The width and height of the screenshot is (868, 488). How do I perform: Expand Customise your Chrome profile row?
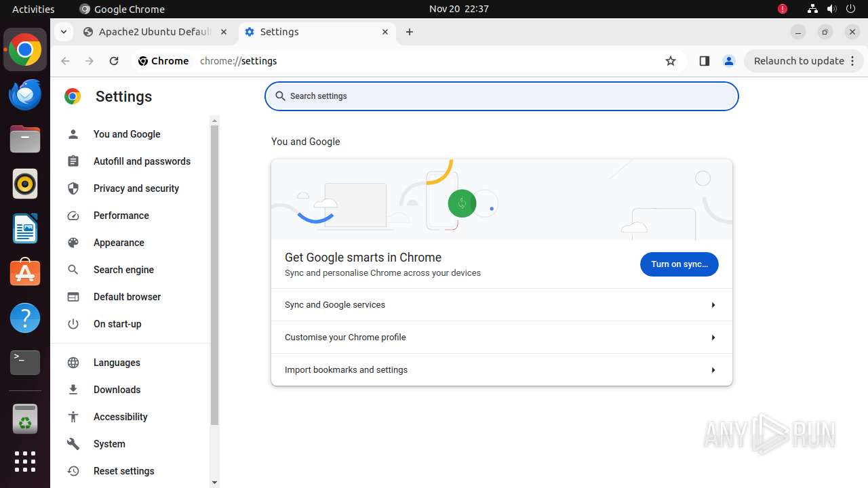click(x=502, y=338)
